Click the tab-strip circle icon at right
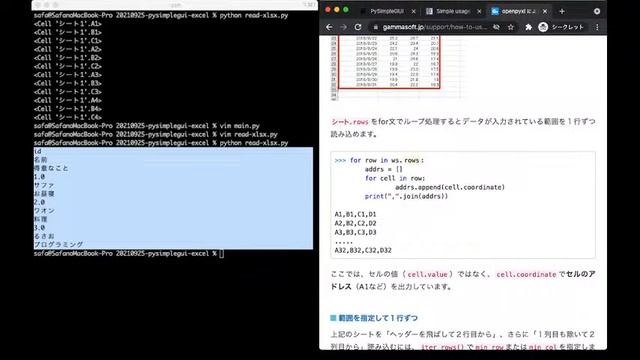Image resolution: width=640 pixels, height=360 pixels. click(x=597, y=11)
